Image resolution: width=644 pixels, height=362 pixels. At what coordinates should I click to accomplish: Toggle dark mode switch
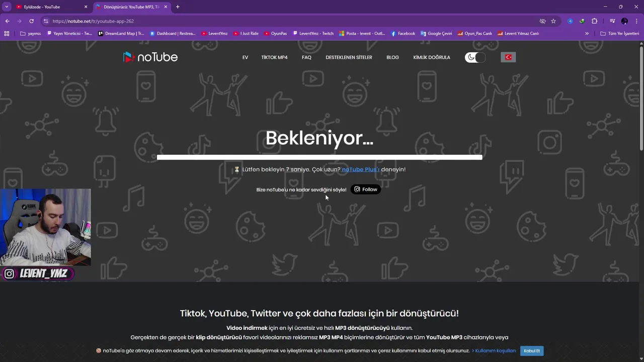point(475,57)
